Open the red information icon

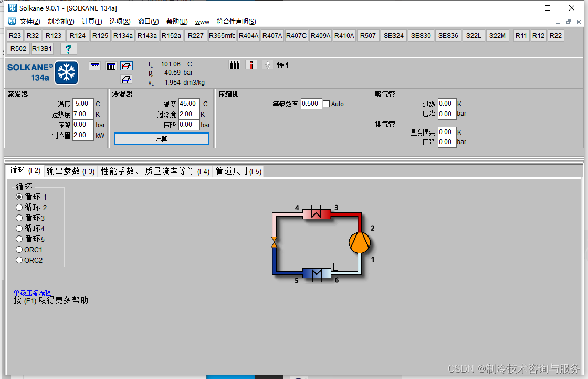click(251, 65)
